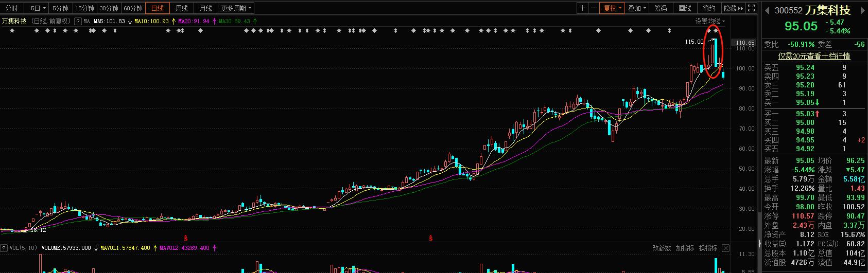Open the 设置均线 dropdown
This screenshot has width=868, height=273.
tap(710, 22)
